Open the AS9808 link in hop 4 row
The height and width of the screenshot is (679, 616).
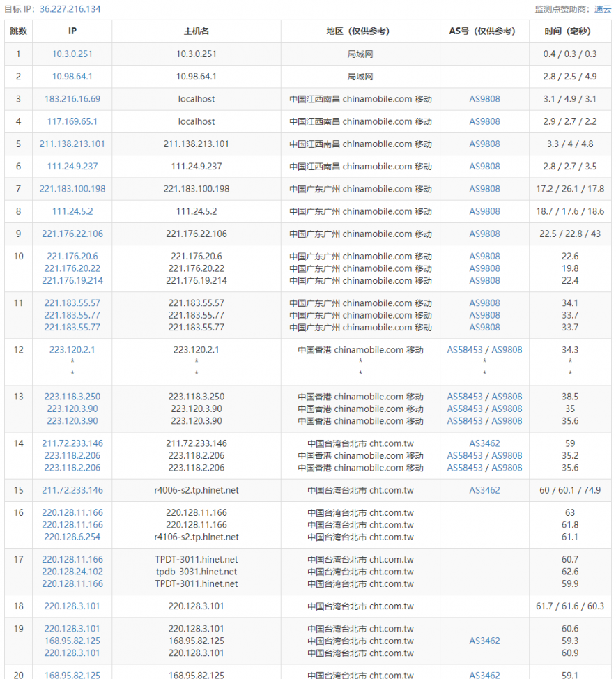coord(484,122)
